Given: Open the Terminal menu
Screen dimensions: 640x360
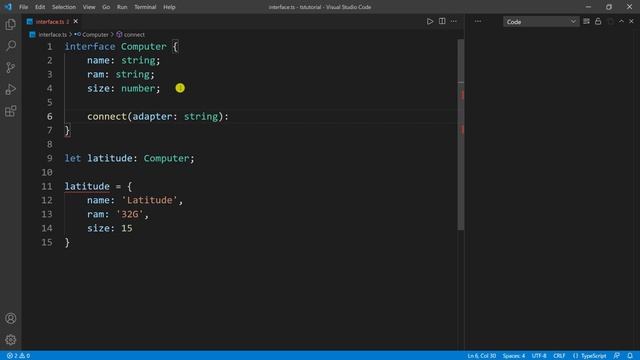Looking at the screenshot, I should pyautogui.click(x=145, y=7).
